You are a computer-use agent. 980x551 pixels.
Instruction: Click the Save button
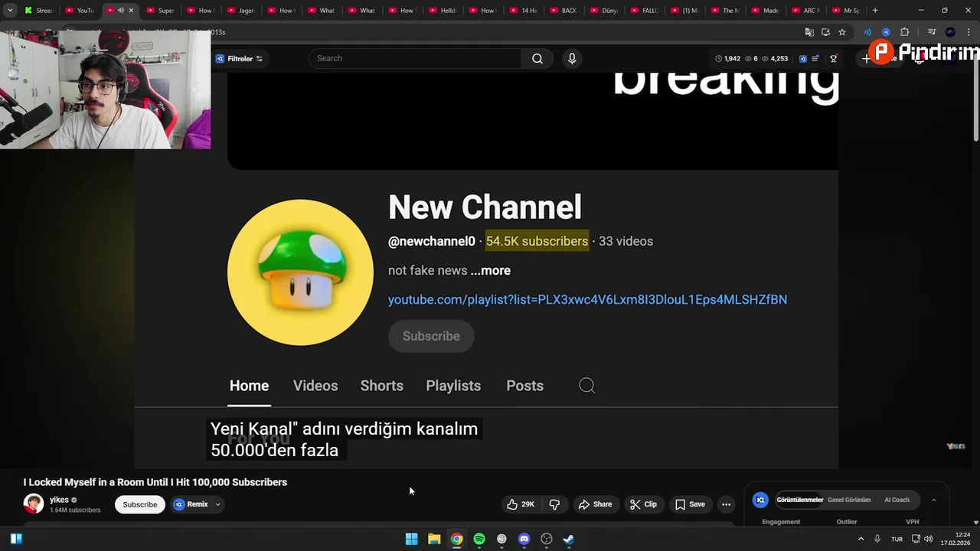tap(689, 504)
